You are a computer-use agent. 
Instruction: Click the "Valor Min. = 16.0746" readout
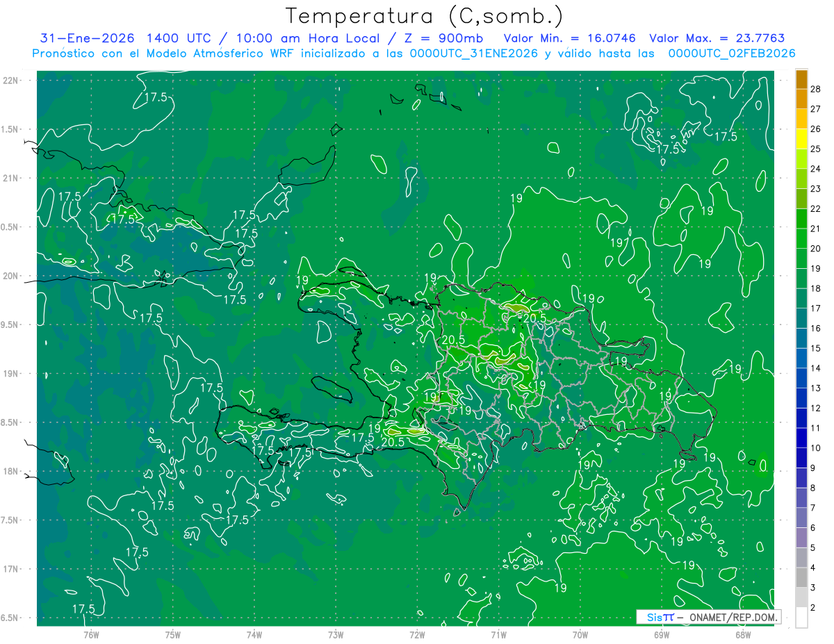[569, 38]
